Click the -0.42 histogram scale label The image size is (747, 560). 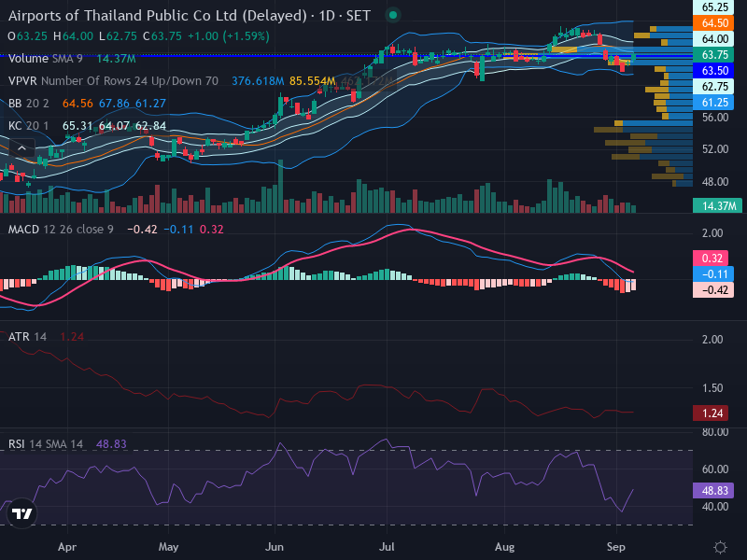713,289
